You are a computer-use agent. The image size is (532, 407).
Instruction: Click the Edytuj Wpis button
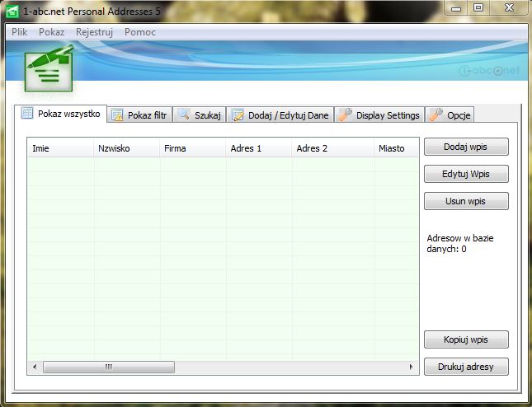pyautogui.click(x=466, y=174)
